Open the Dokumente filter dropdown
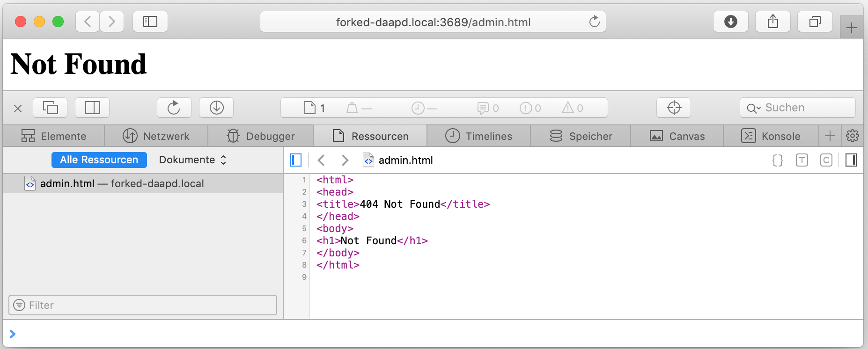Screen dimensions: 868x349 click(x=192, y=160)
